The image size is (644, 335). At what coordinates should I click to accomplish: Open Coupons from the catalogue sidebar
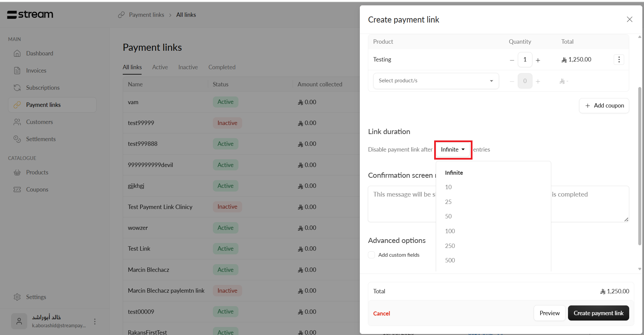37,190
